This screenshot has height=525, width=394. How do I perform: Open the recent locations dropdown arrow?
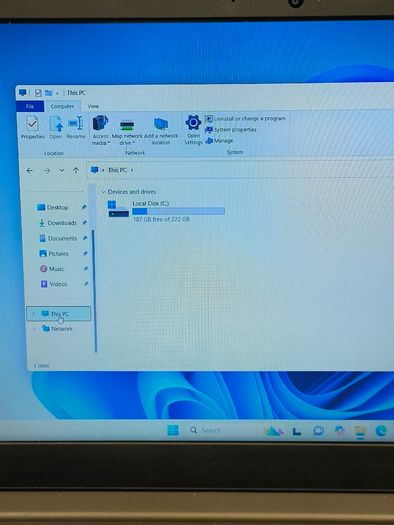point(62,170)
